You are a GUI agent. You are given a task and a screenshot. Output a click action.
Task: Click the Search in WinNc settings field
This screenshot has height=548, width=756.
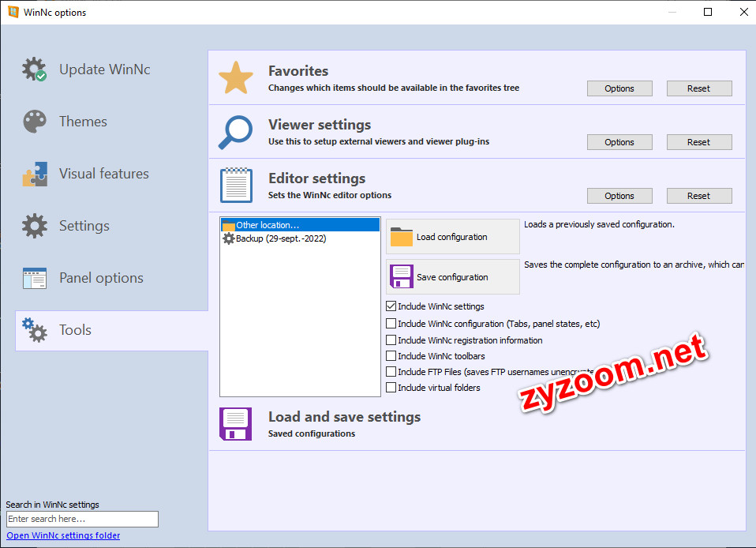pyautogui.click(x=82, y=519)
